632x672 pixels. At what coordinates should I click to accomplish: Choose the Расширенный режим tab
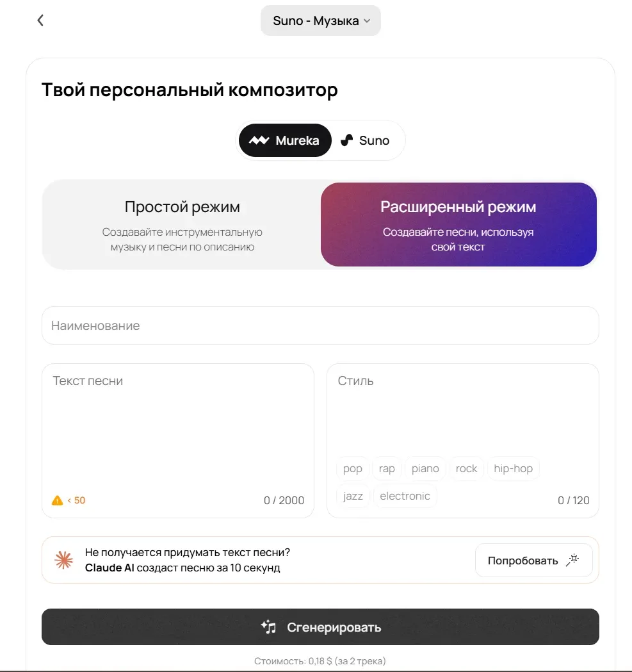[x=458, y=225]
